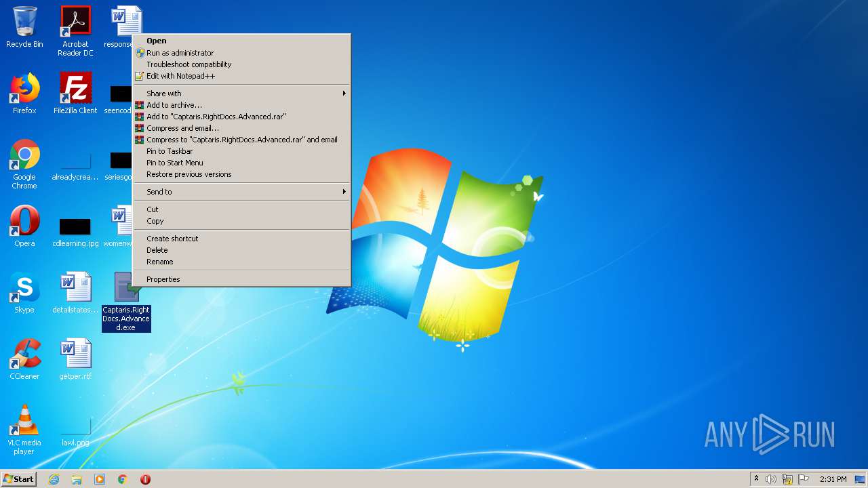Open Skype desktop shortcut
This screenshot has height=488, width=868.
pos(24,293)
